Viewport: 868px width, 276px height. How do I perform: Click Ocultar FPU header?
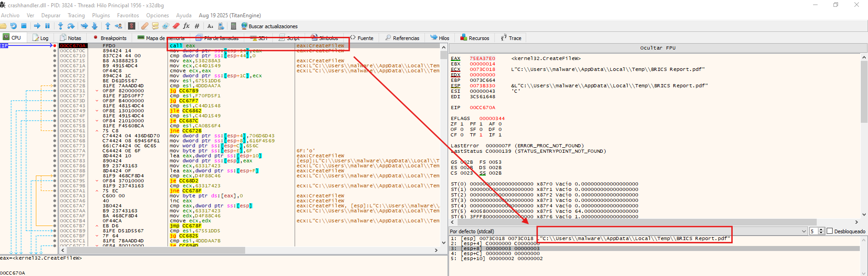pyautogui.click(x=657, y=48)
